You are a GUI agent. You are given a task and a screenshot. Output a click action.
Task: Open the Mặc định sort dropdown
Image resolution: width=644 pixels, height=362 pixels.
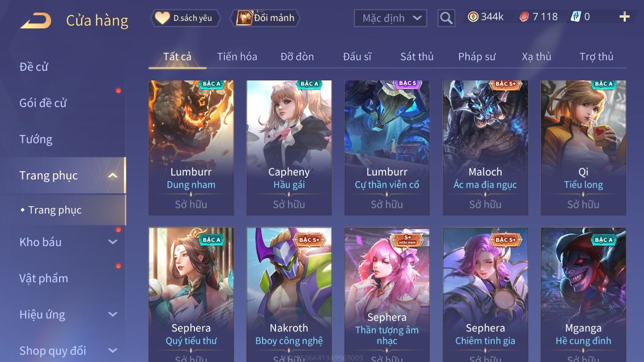390,18
